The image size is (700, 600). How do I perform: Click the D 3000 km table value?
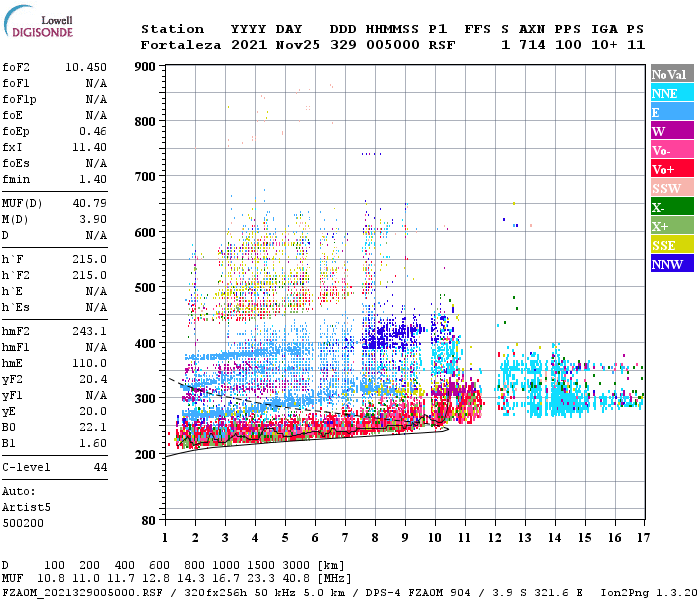[296, 565]
